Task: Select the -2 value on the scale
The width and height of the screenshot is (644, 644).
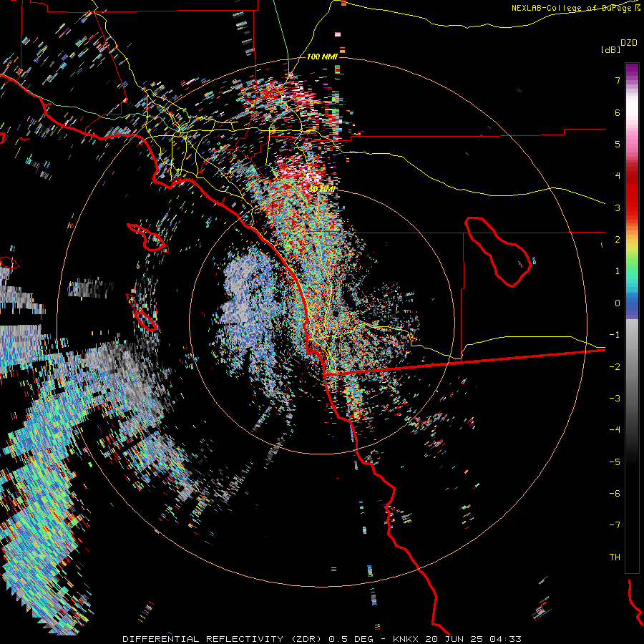Action: pyautogui.click(x=615, y=367)
